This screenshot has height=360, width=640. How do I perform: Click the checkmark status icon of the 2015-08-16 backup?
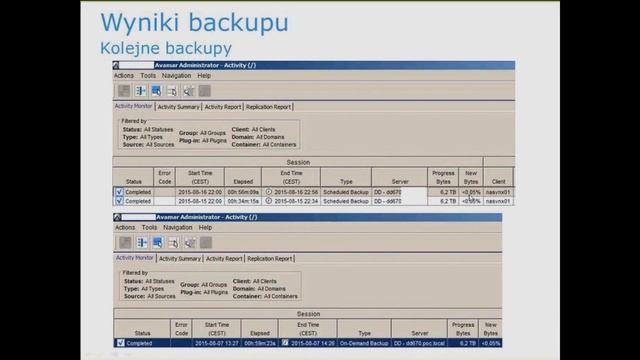[119, 192]
